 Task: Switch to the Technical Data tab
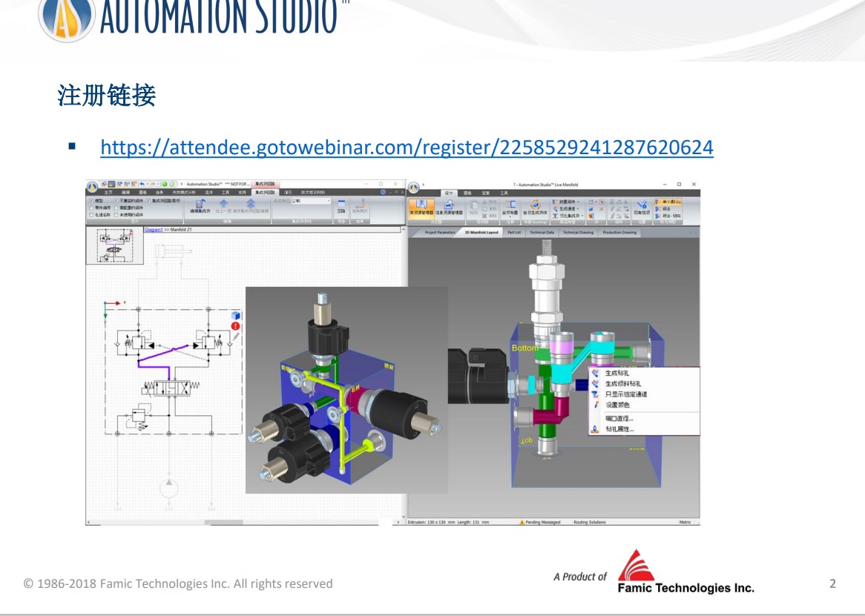542,233
